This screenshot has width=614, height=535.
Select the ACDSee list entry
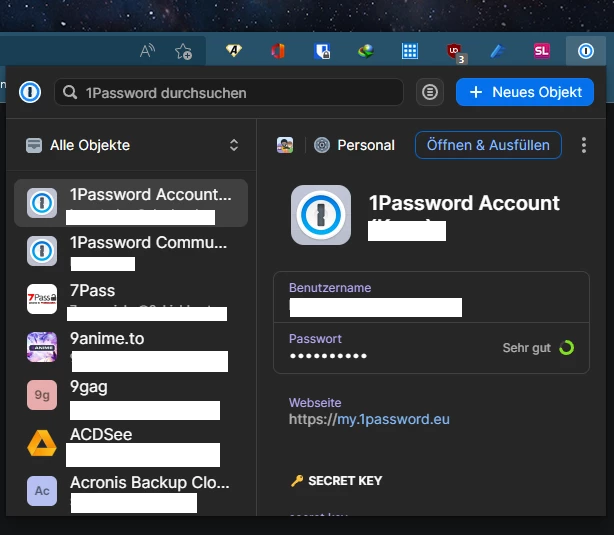131,444
